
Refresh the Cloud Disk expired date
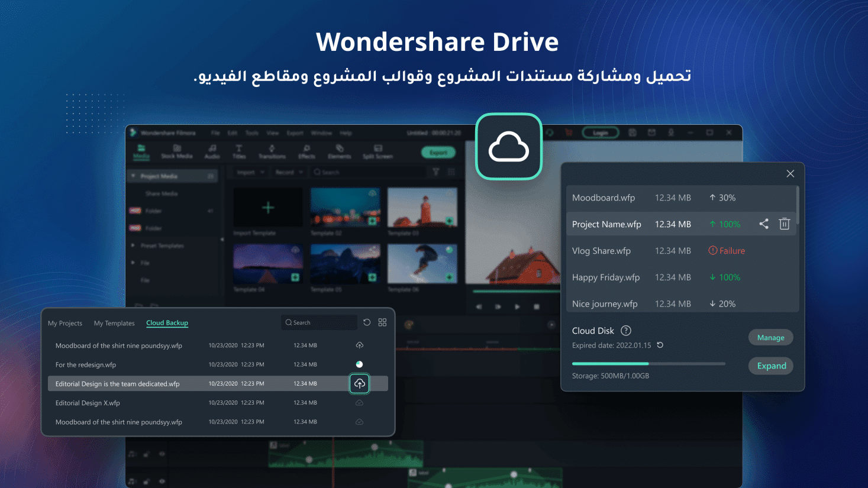coord(660,345)
